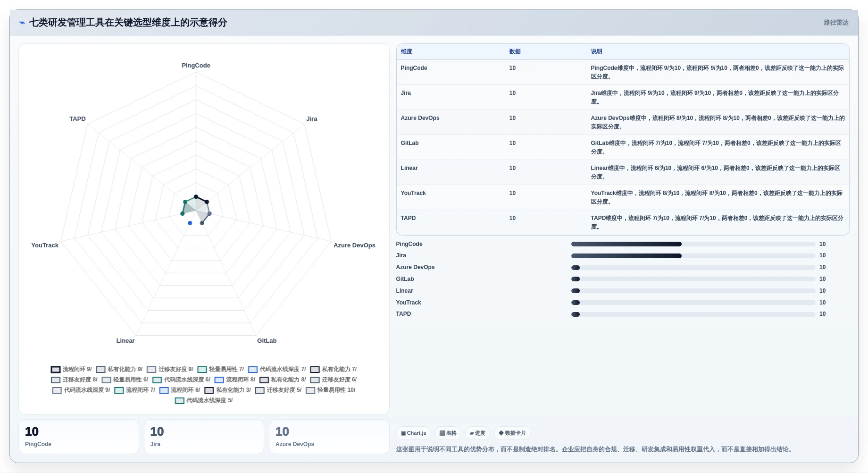Viewport: 868px width, 473px height.
Task: Hide the 迁移友好度 8/ legend series
Action: [74, 380]
